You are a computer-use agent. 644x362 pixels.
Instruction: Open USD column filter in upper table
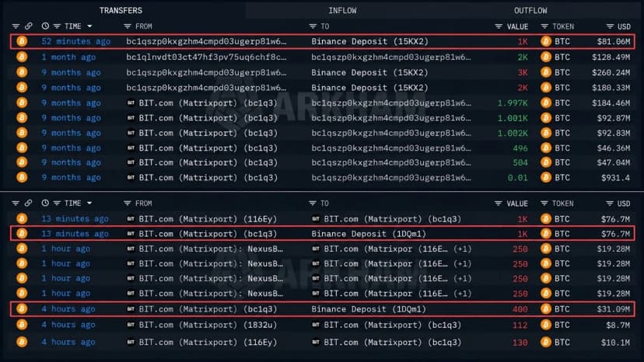610,26
